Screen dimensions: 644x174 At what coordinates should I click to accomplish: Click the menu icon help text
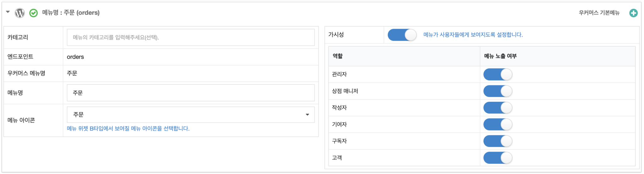(128, 129)
